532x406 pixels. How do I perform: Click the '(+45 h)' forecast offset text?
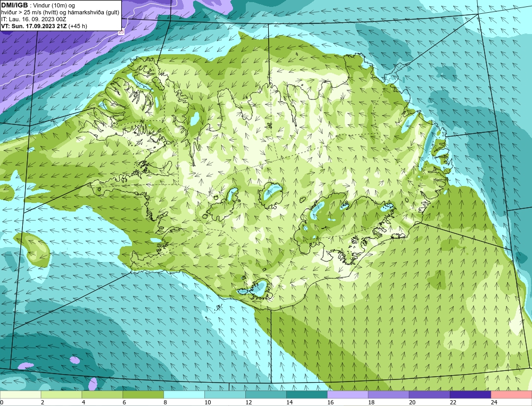pyautogui.click(x=78, y=26)
